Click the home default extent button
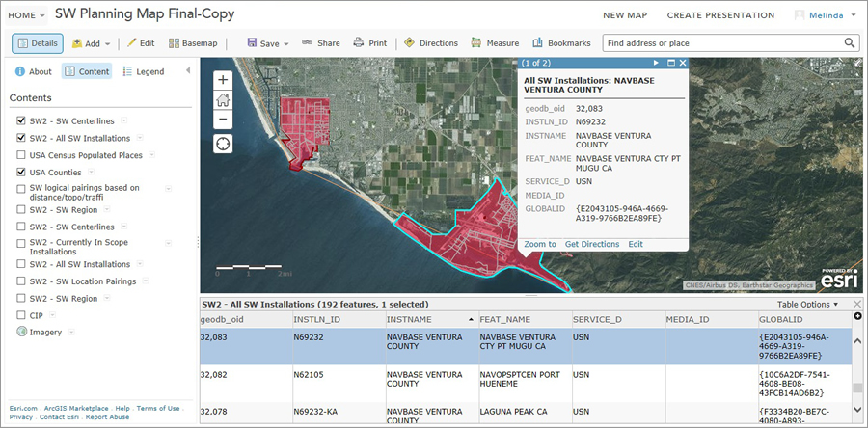Screen dimensions: 868x428 pos(223,100)
